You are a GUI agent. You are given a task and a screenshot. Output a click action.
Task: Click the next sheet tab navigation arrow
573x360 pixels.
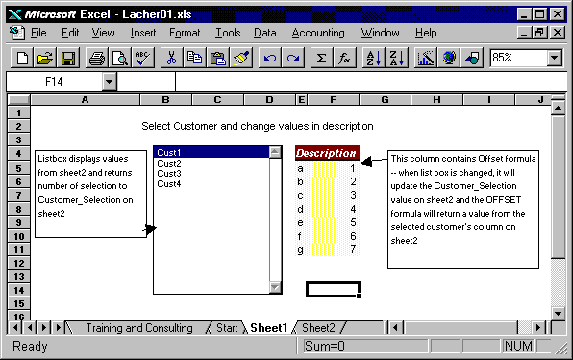pos(43,327)
